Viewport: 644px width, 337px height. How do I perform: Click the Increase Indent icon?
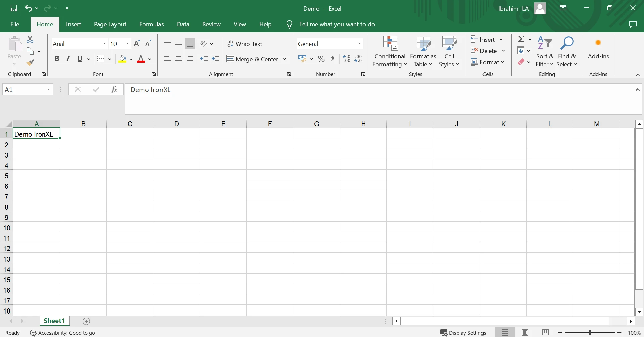coord(215,59)
